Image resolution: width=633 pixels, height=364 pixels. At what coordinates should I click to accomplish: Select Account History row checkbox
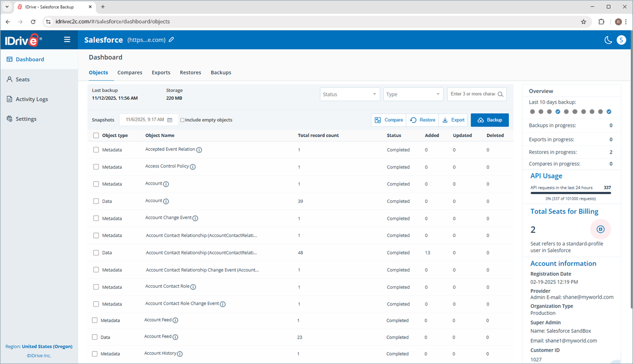click(x=95, y=354)
